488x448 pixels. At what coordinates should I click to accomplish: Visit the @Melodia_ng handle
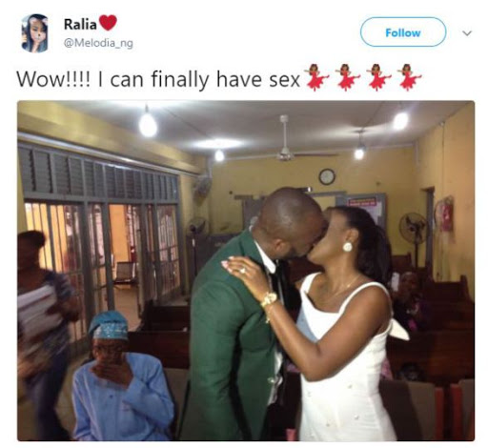pos(98,43)
